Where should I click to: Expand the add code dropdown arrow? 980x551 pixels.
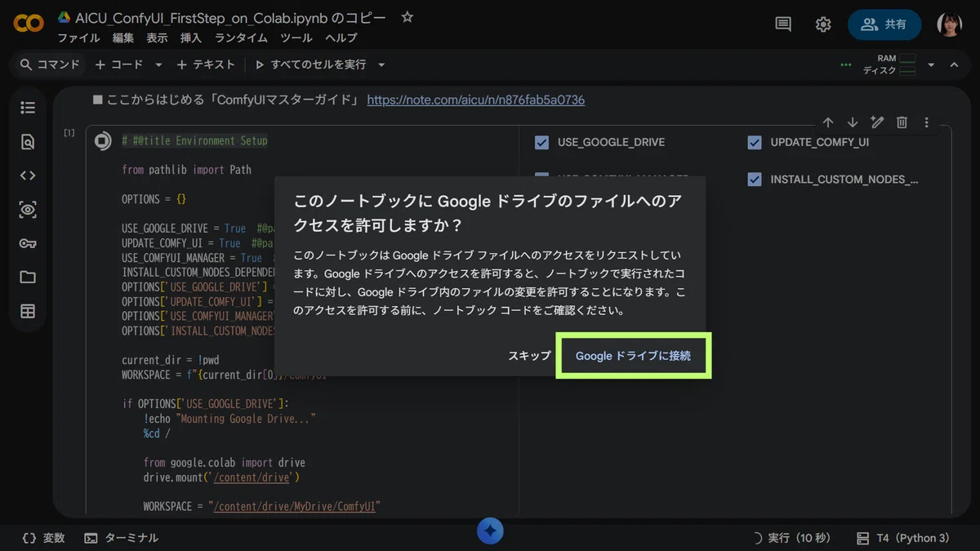coord(158,64)
